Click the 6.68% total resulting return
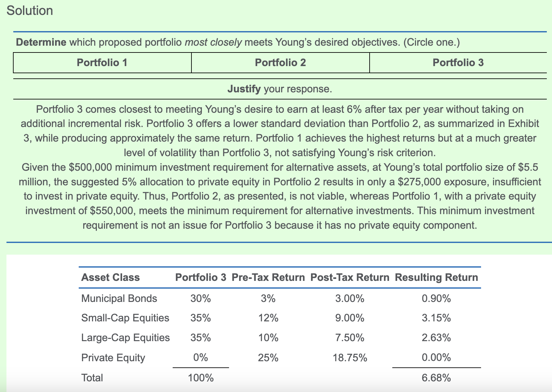Viewport: 552px width, 392px height. tap(436, 378)
